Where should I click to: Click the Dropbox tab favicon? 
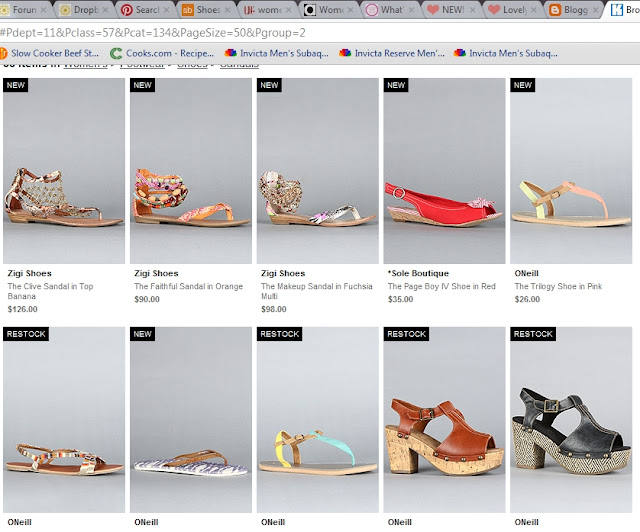65,10
